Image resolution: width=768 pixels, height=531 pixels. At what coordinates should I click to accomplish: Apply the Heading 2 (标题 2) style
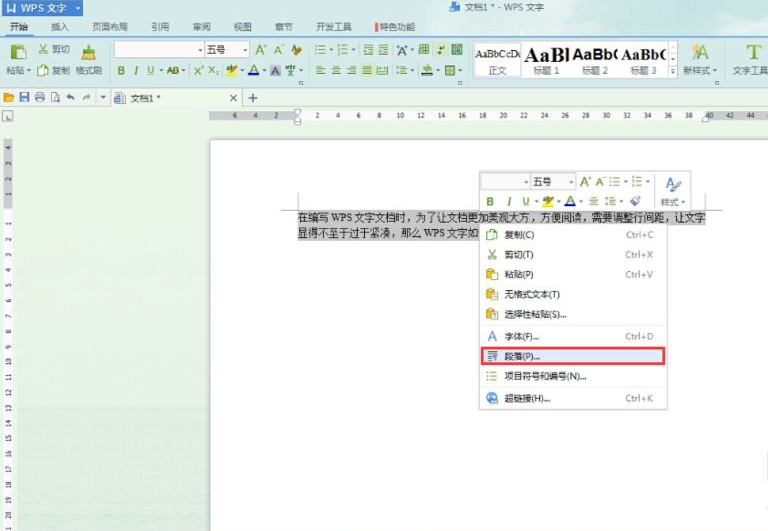tap(595, 60)
